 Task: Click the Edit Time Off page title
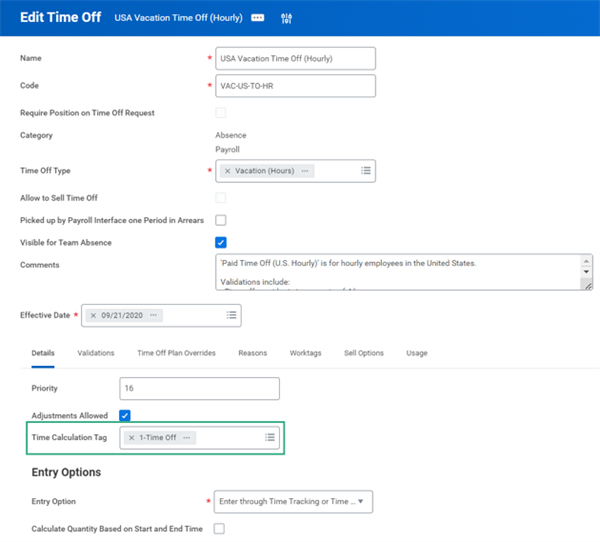60,17
